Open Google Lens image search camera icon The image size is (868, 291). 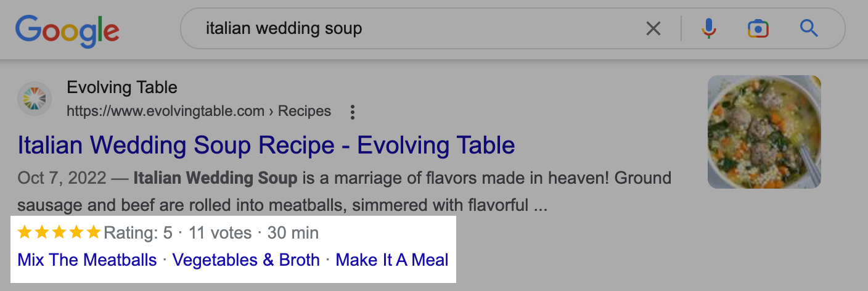[758, 28]
